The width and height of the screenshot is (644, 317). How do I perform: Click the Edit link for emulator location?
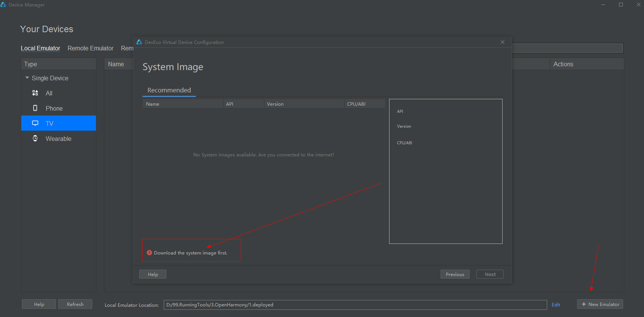point(556,305)
